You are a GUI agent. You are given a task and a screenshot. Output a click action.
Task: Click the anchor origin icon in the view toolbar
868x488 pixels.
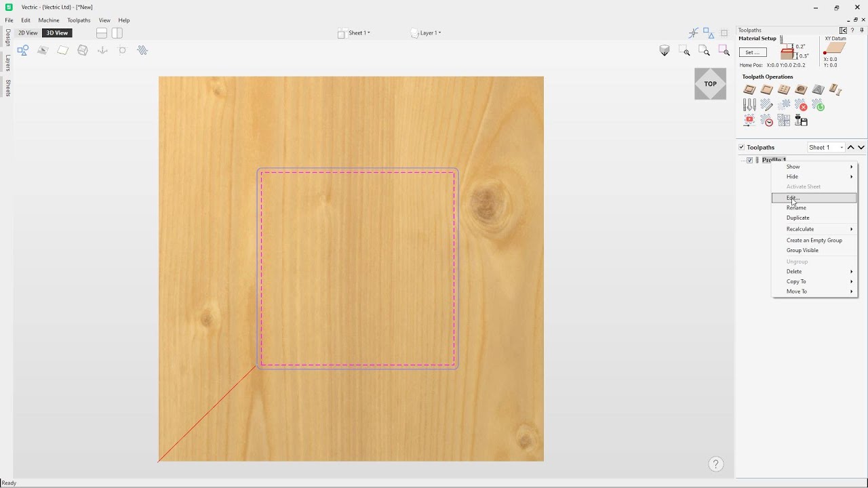point(102,50)
